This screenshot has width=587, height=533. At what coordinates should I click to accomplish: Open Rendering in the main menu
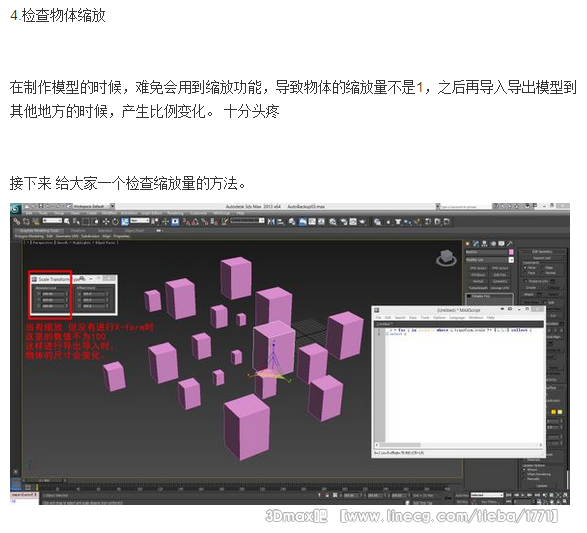click(x=175, y=213)
